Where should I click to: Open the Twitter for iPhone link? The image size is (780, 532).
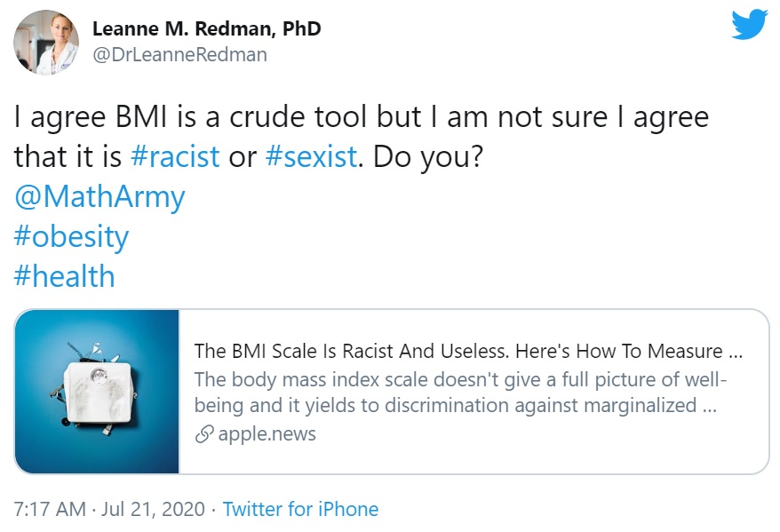click(x=302, y=508)
